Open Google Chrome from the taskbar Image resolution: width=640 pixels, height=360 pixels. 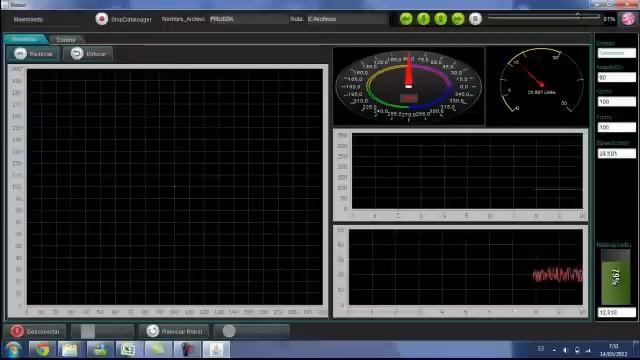(41, 350)
